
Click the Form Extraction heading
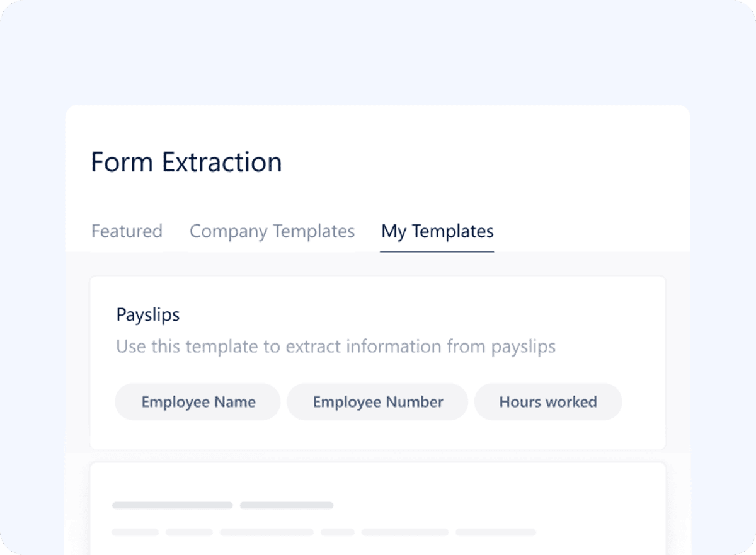[186, 162]
